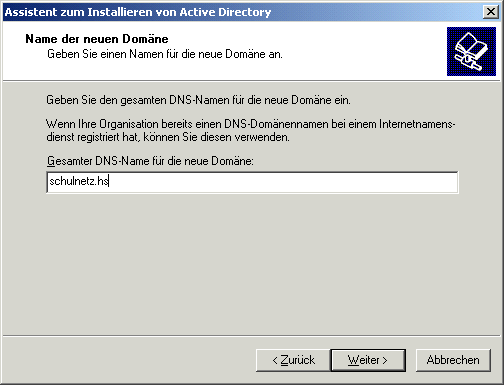Click the 'Geben Sie einen Namen' subtitle
This screenshot has width=504, height=385.
pyautogui.click(x=165, y=54)
